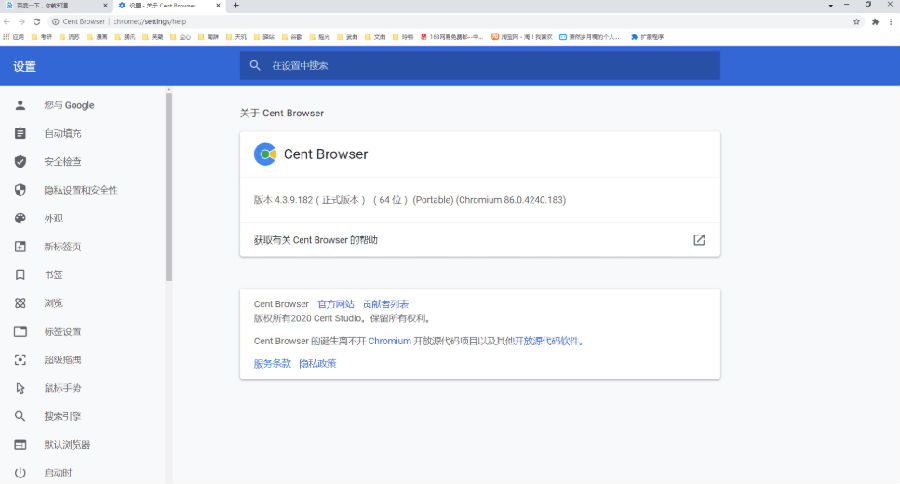The width and height of the screenshot is (900, 484).
Task: Click the back navigation arrow
Action: (x=8, y=21)
